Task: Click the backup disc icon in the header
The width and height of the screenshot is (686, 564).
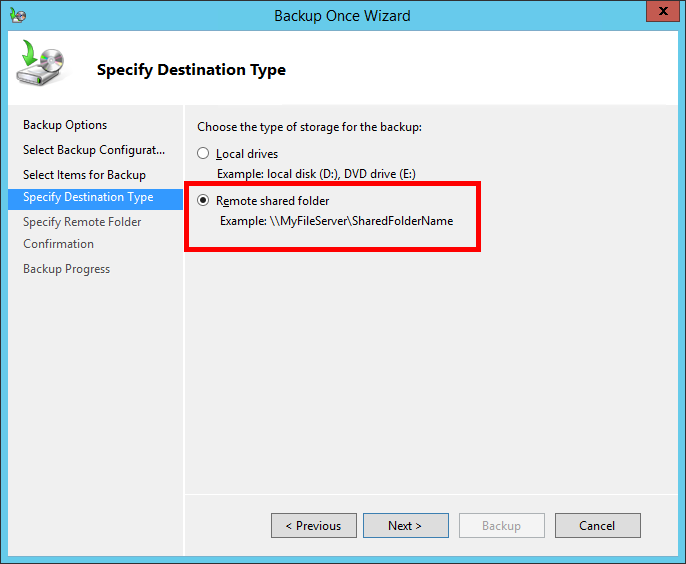Action: [x=39, y=66]
